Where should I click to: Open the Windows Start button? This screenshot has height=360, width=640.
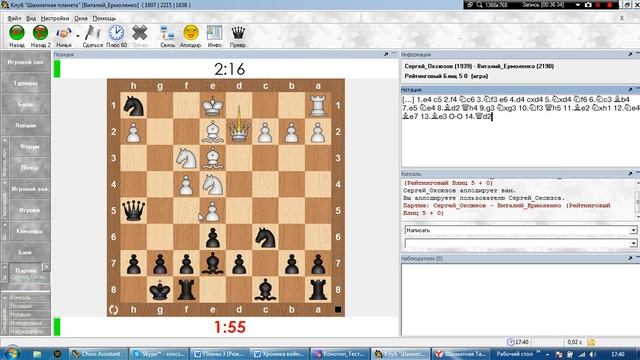11,353
